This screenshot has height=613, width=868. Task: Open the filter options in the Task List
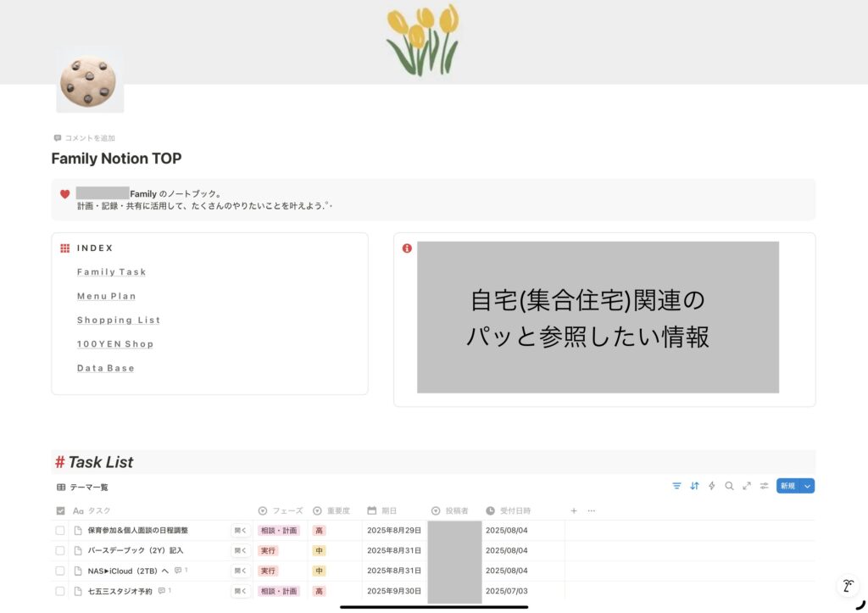click(x=676, y=487)
